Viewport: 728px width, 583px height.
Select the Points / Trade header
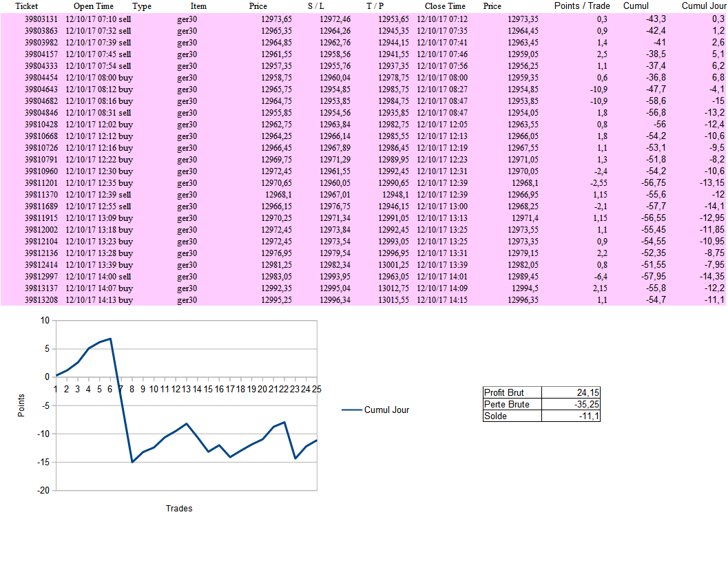pos(582,6)
